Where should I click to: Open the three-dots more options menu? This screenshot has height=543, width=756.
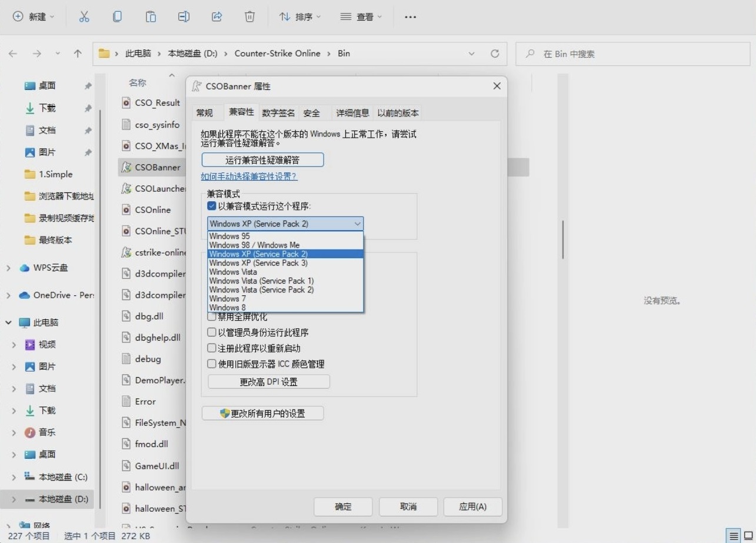point(411,17)
